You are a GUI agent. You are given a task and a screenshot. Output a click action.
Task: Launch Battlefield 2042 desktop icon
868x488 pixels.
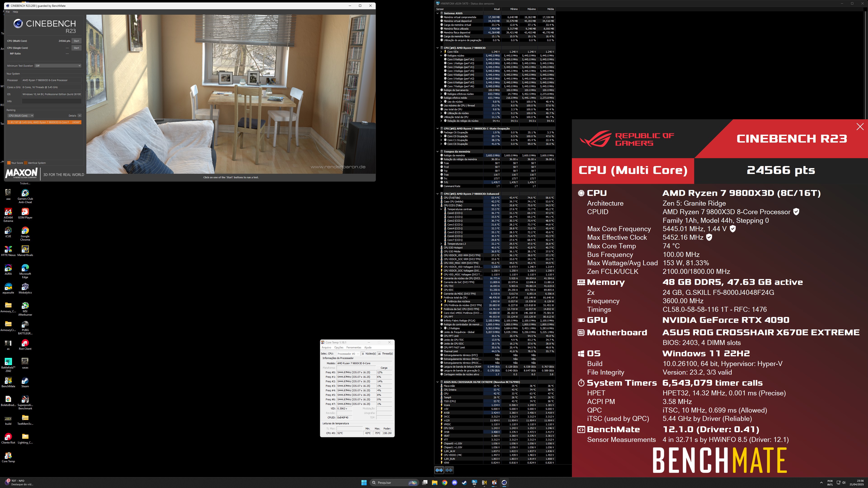[x=8, y=365]
